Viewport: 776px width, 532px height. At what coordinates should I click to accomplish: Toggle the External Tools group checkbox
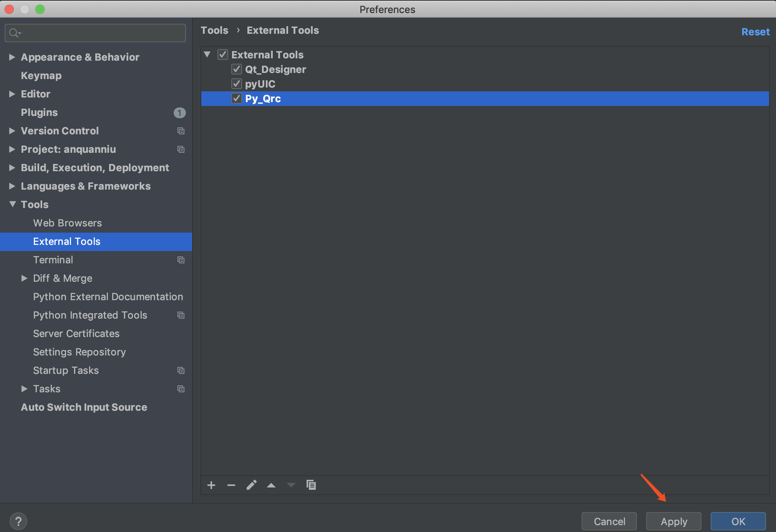(223, 55)
